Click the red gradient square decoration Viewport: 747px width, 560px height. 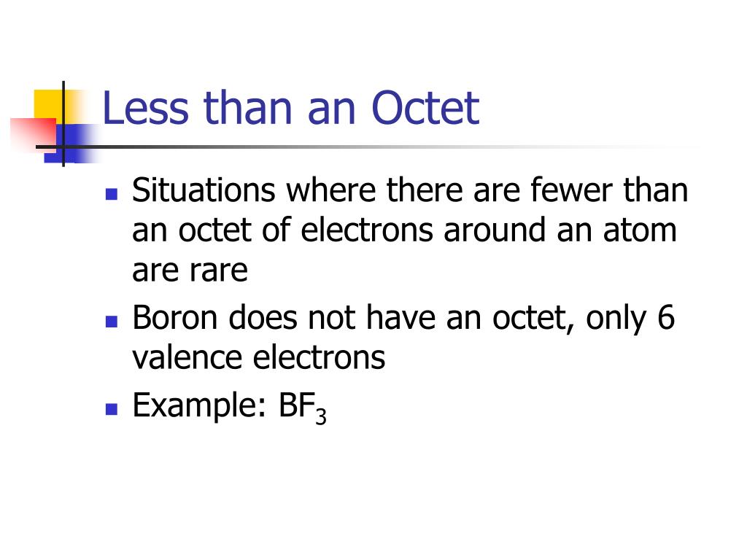pos(34,135)
